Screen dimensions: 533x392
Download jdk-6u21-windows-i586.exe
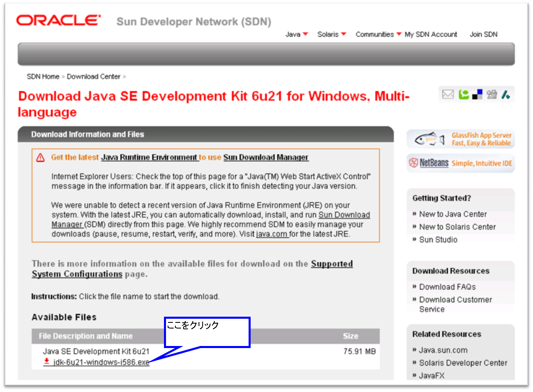(101, 362)
